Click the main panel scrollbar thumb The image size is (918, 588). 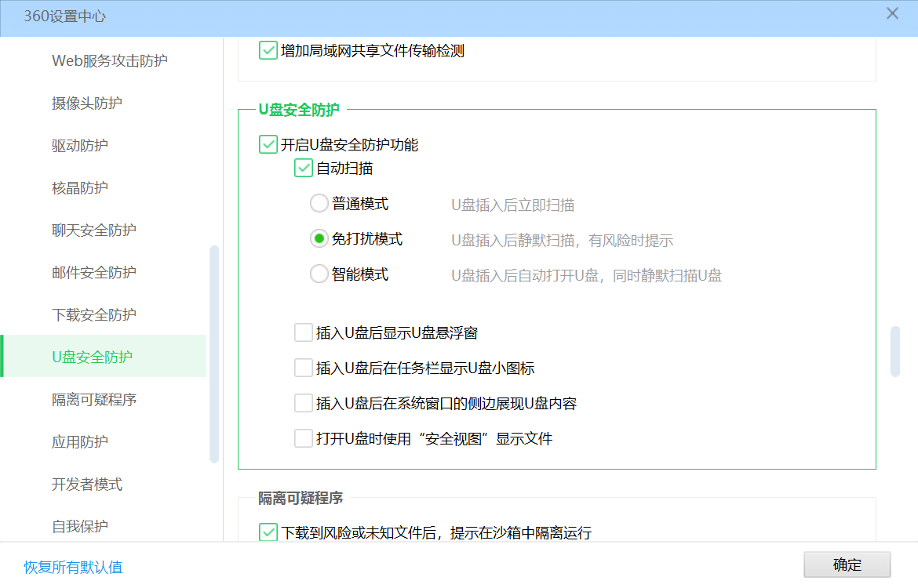pos(894,352)
